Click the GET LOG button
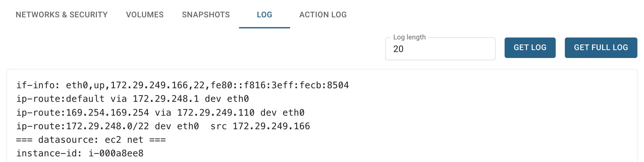The image size is (644, 162). pos(530,48)
